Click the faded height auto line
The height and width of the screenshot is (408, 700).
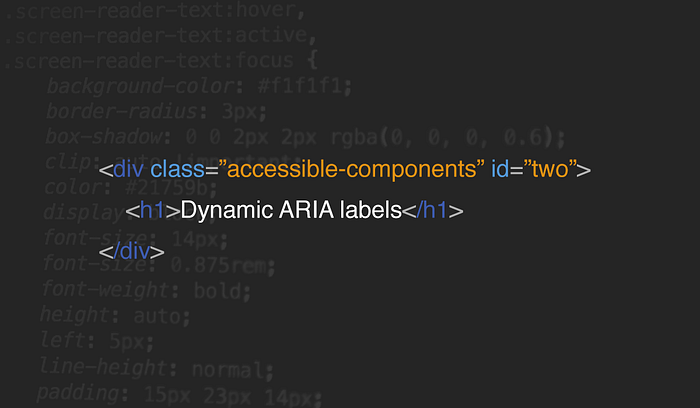point(115,316)
